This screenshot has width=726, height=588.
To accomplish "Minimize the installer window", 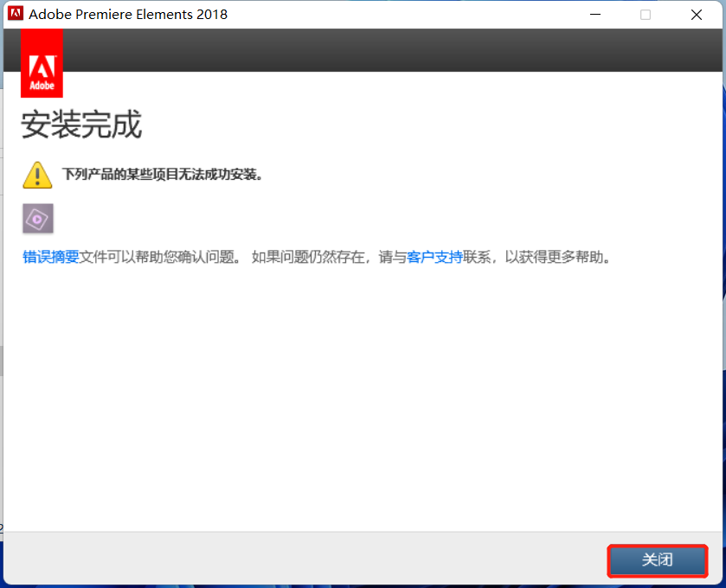I will pos(594,14).
